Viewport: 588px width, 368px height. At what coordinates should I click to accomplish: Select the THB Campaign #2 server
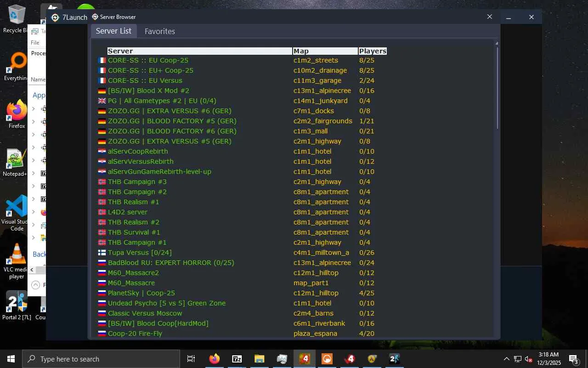137,192
